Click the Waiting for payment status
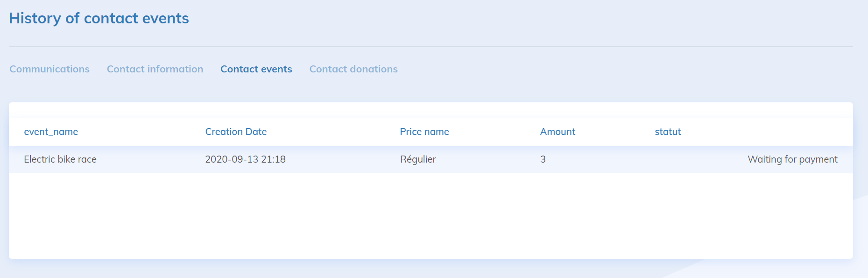 click(x=792, y=159)
